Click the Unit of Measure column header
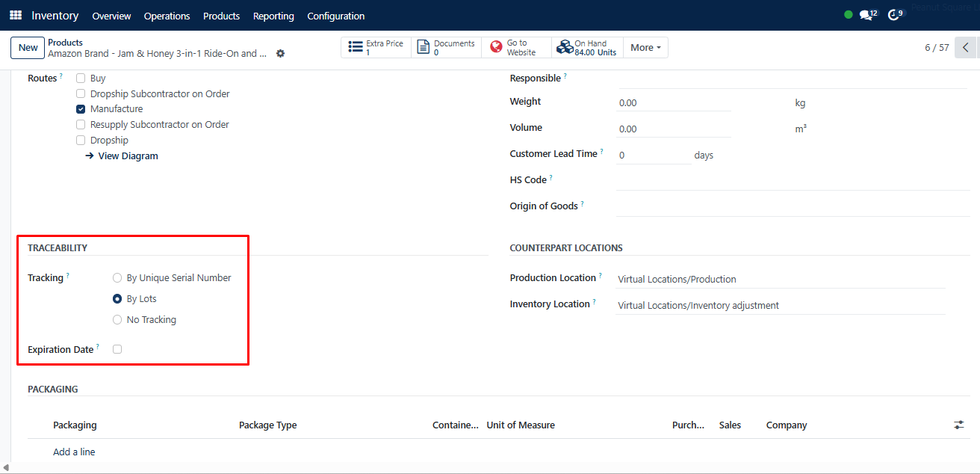This screenshot has height=474, width=980. point(521,425)
